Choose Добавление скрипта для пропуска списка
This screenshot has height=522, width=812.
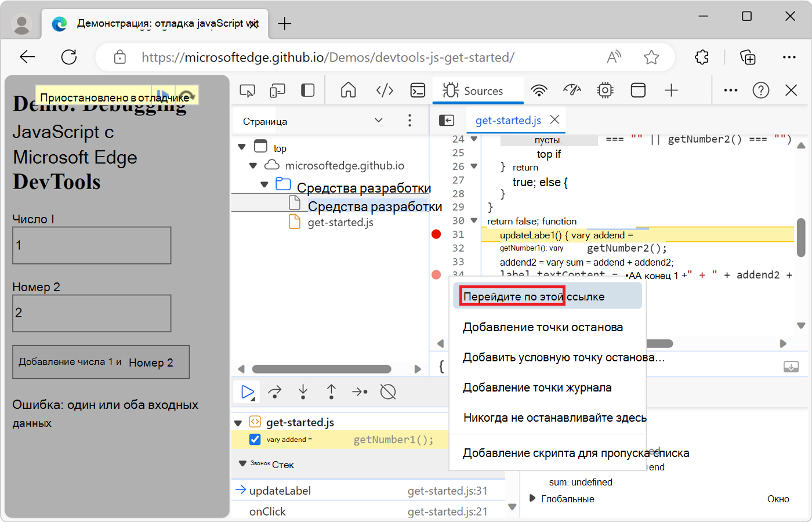(548, 453)
